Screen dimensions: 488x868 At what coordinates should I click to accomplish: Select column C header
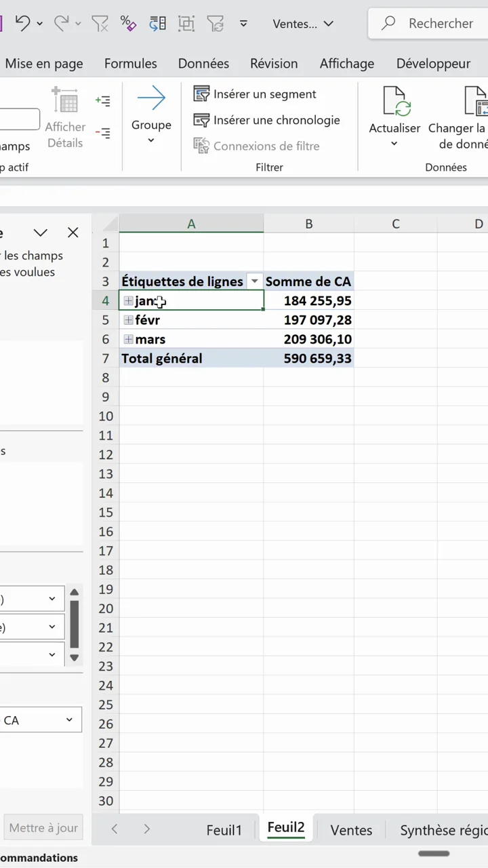click(x=395, y=224)
